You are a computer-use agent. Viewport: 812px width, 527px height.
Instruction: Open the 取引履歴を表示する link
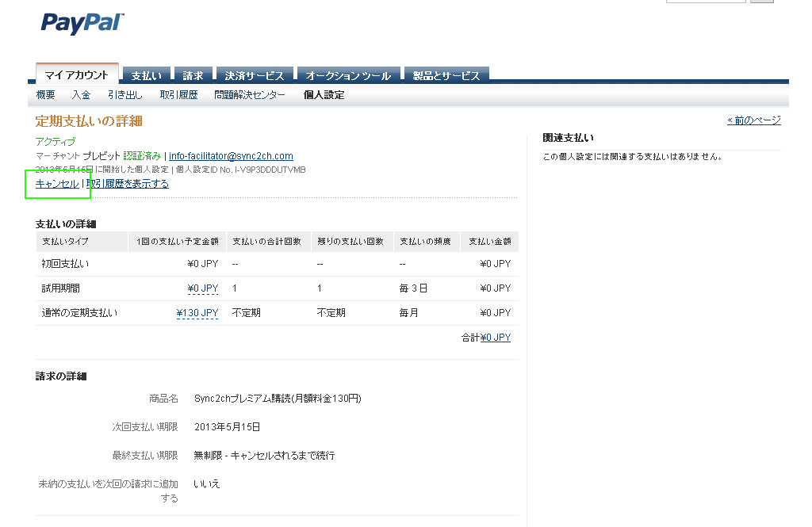pos(128,184)
